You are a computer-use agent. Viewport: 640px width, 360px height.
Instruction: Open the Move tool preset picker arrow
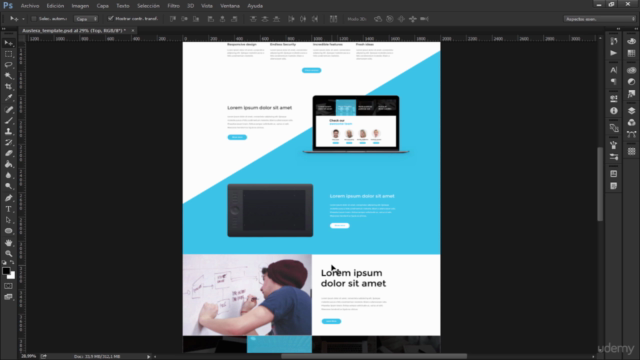tap(23, 19)
